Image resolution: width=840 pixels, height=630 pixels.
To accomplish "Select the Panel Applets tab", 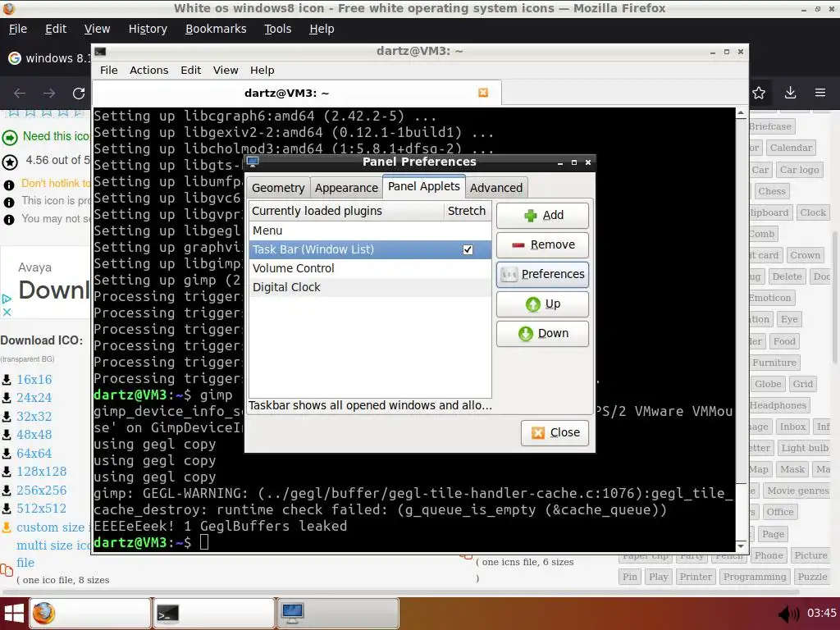I will tap(424, 186).
